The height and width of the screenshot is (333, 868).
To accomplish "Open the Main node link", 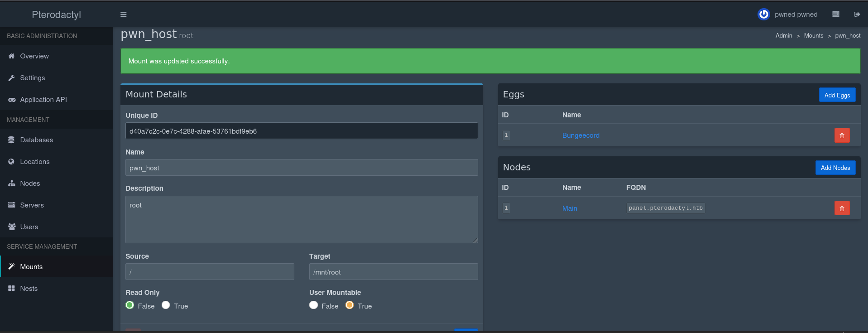I will (570, 208).
